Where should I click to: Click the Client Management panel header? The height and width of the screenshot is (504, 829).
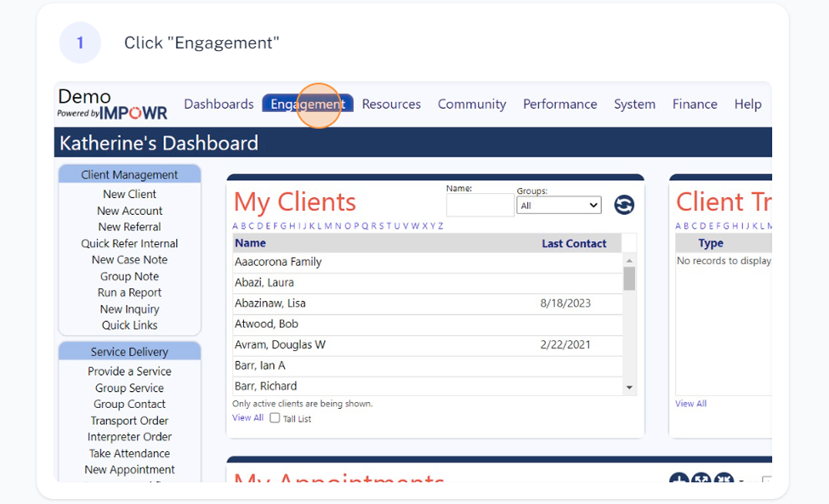[x=129, y=174]
